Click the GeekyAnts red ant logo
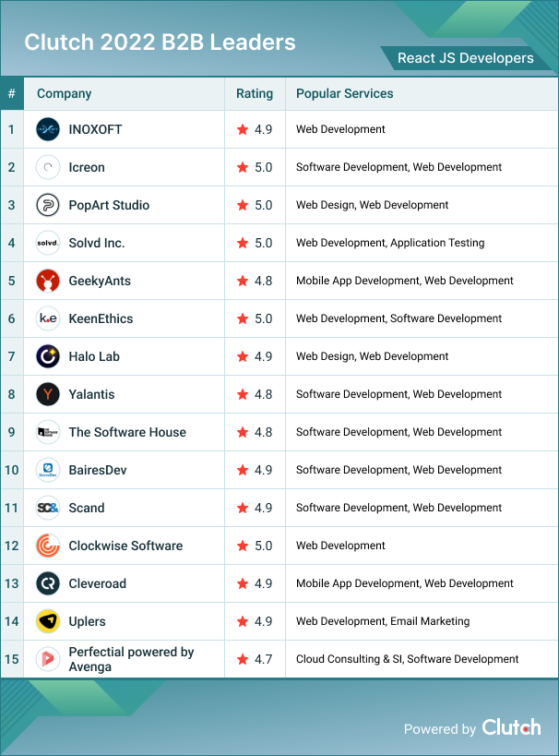 coord(48,281)
